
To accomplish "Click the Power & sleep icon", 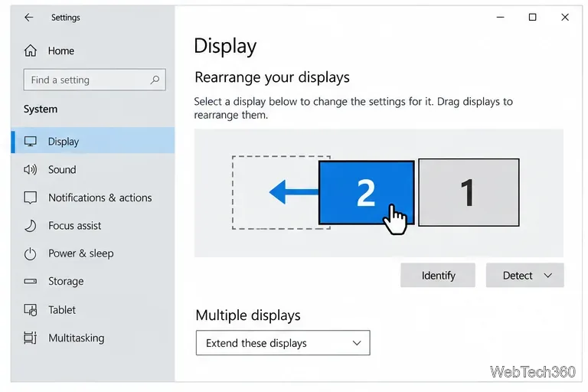I will point(31,254).
